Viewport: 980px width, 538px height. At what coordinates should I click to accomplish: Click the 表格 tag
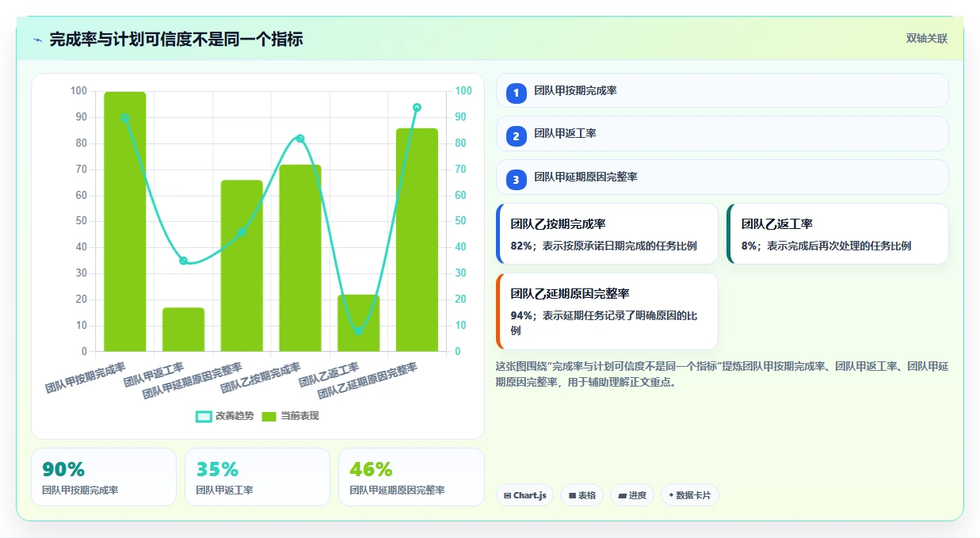582,495
